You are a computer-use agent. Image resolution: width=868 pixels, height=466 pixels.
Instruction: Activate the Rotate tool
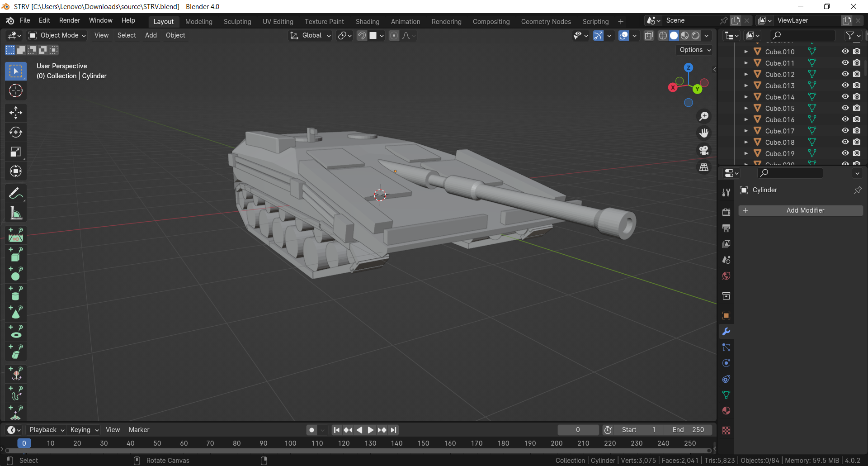[x=16, y=132]
